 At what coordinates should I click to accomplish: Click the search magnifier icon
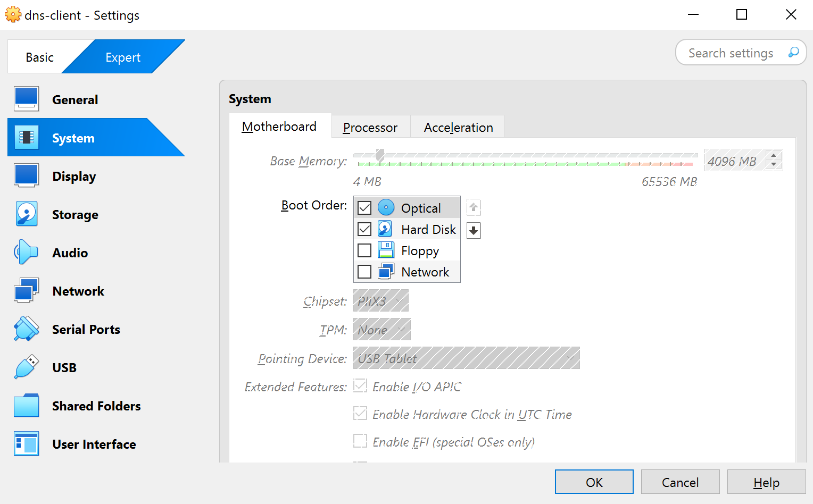click(793, 53)
